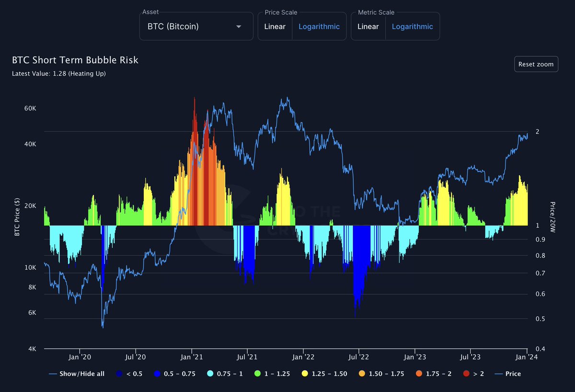
Task: Click the Jan '21 x-axis label
Action: pos(192,357)
